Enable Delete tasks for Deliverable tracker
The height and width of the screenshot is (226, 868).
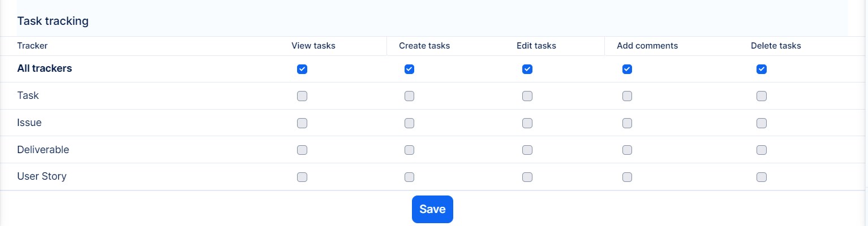(762, 150)
